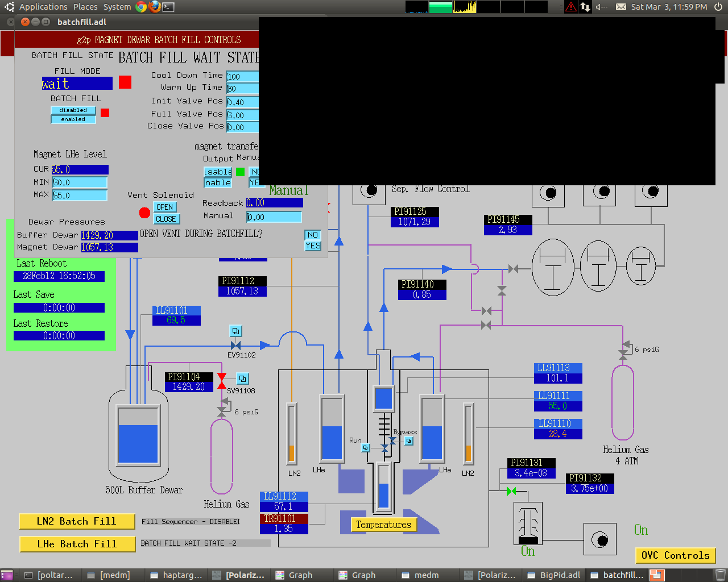Click the PI91132 pressure readout
The width and height of the screenshot is (728, 582).
590,483
